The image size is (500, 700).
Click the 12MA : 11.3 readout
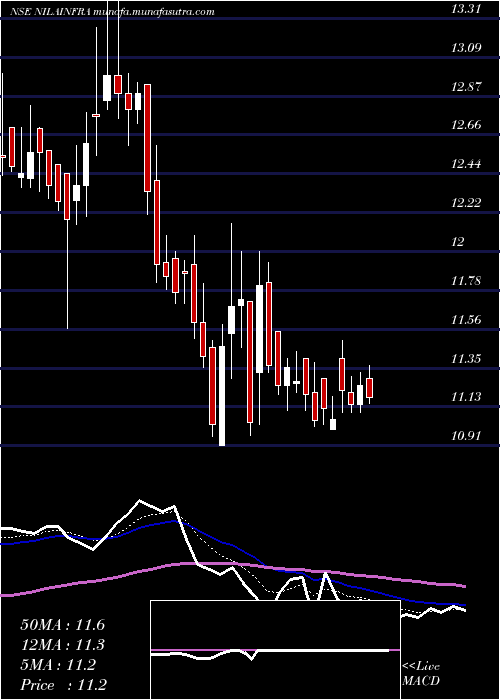(62, 645)
